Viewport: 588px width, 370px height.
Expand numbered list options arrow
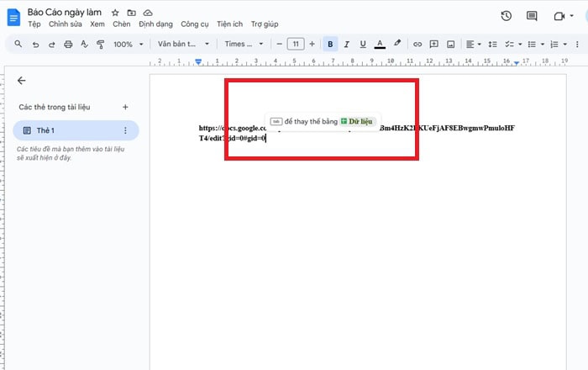(564, 45)
